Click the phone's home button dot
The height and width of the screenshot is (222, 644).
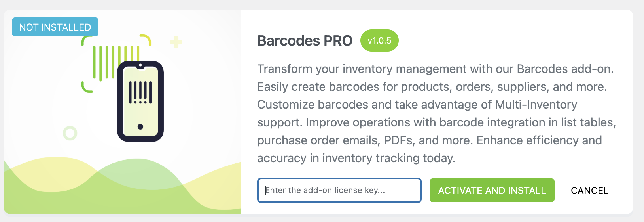click(140, 127)
